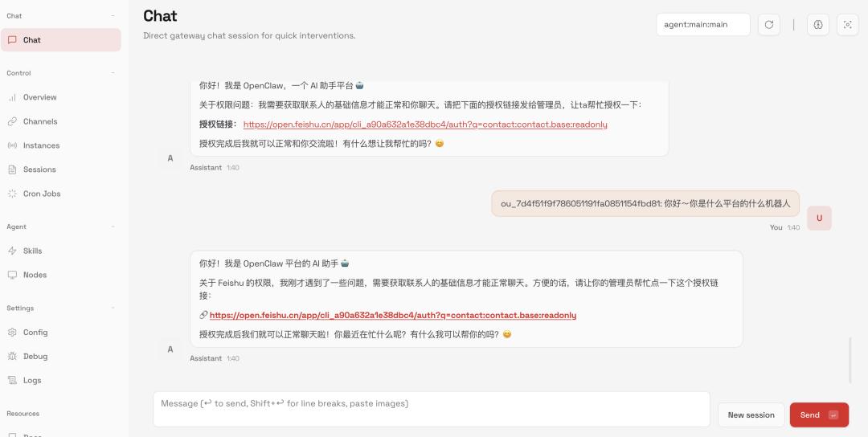Click the user avatar U
Image resolution: width=868 pixels, height=437 pixels.
819,218
